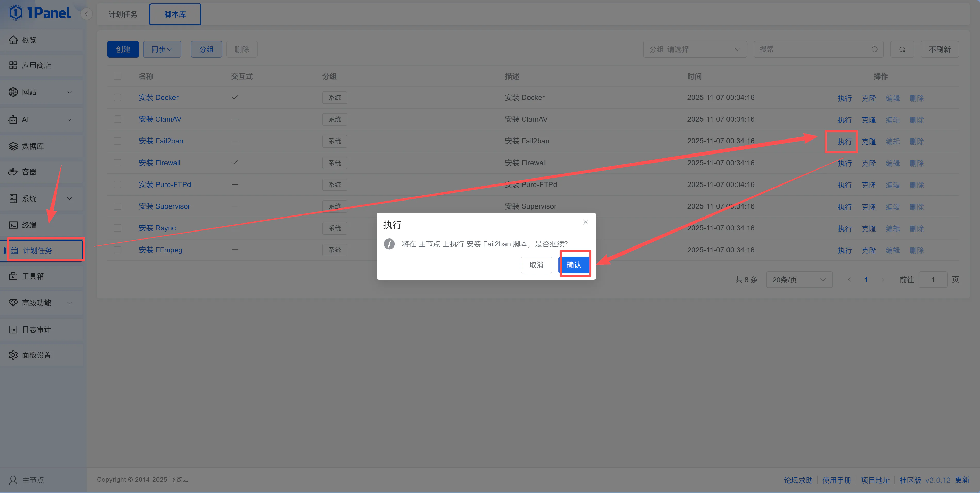Select page number 1 in pagination

pyautogui.click(x=866, y=280)
